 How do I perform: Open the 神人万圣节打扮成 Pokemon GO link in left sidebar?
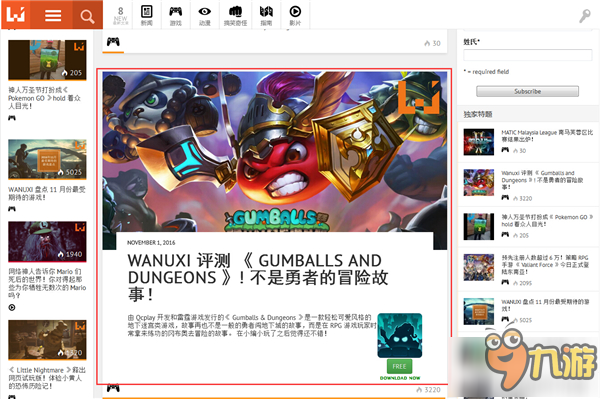tap(44, 98)
